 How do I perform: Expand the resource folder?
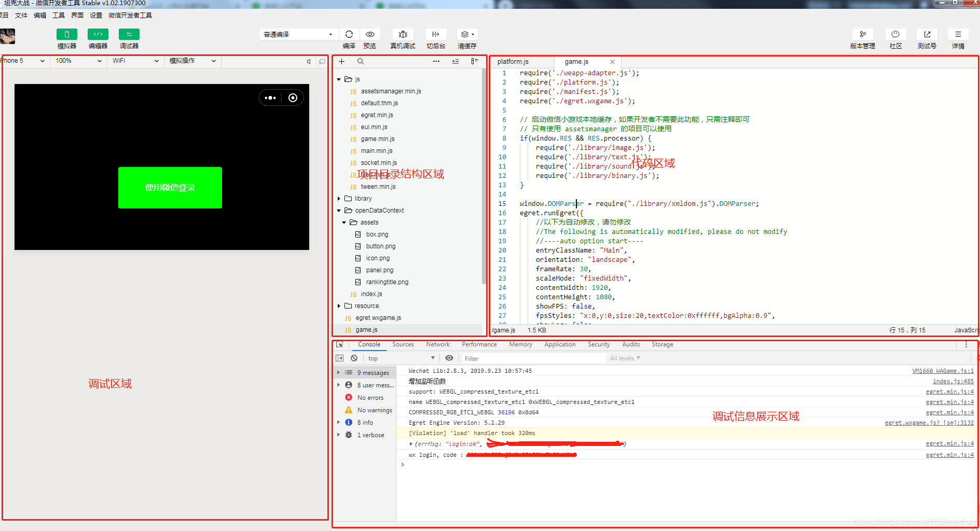(339, 306)
